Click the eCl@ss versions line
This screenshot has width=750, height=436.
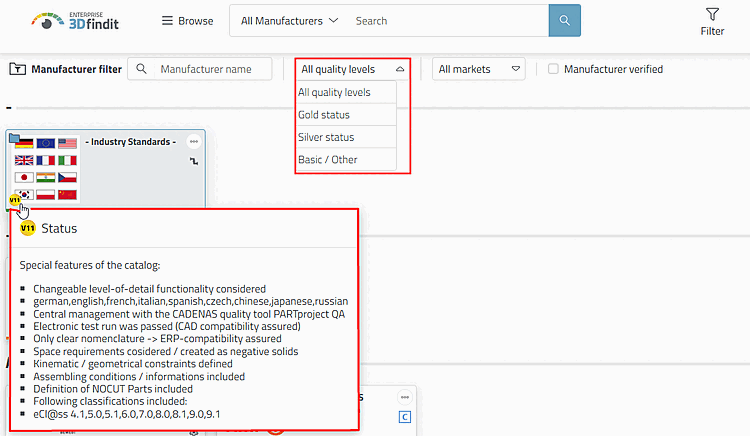point(127,414)
